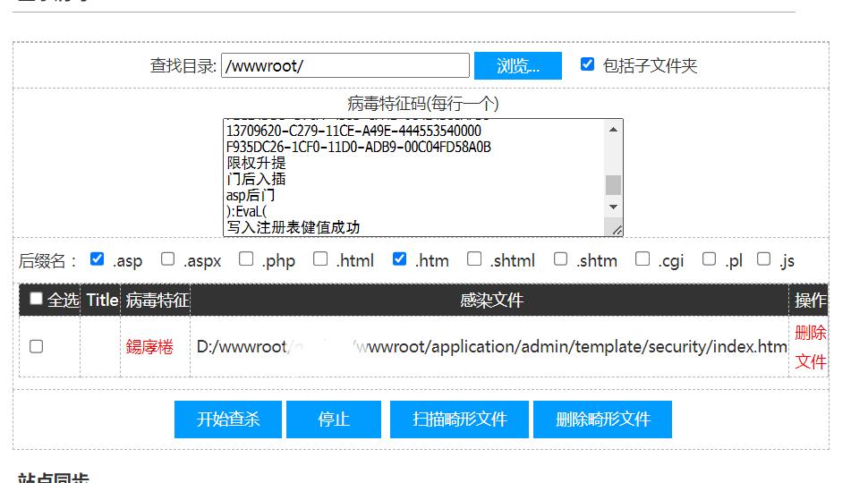The width and height of the screenshot is (868, 483).
Task: Click the textarea scroll down arrow
Action: [x=613, y=207]
